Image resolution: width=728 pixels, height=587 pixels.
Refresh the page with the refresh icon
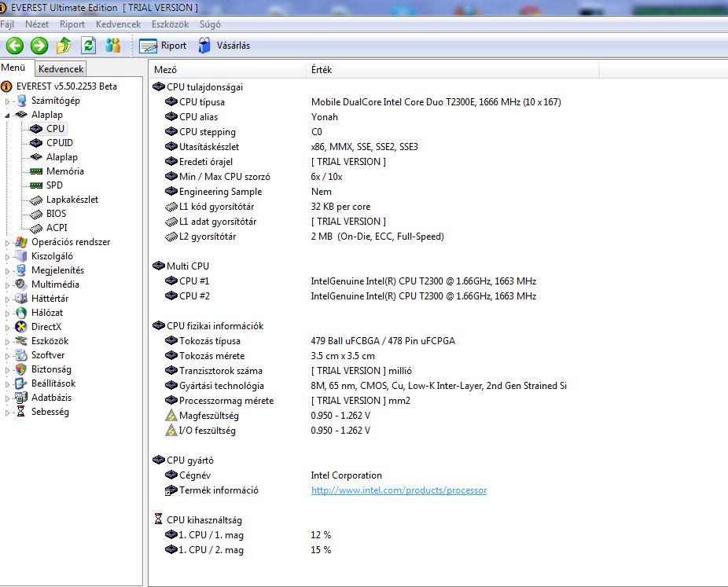pyautogui.click(x=88, y=46)
